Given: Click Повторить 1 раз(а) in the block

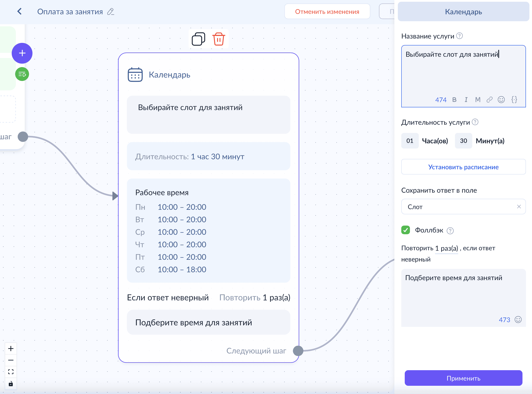Looking at the screenshot, I should point(255,297).
